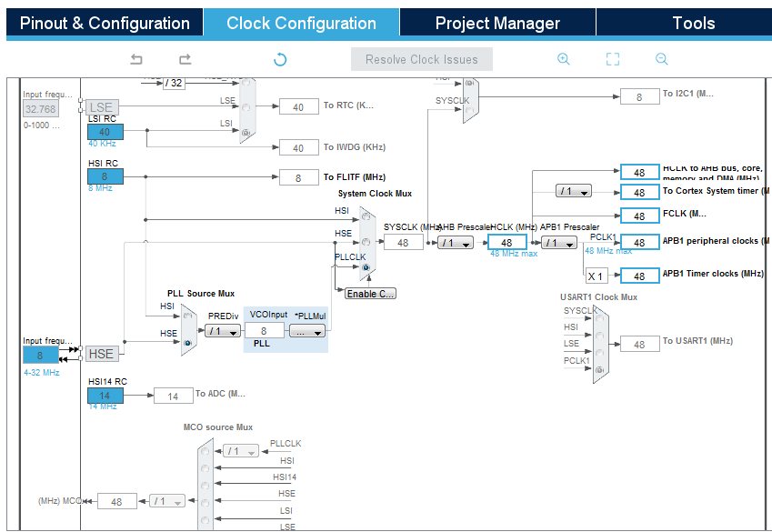772x532 pixels.
Task: Open the APB1 Prescaler dropdown
Action: pyautogui.click(x=559, y=243)
